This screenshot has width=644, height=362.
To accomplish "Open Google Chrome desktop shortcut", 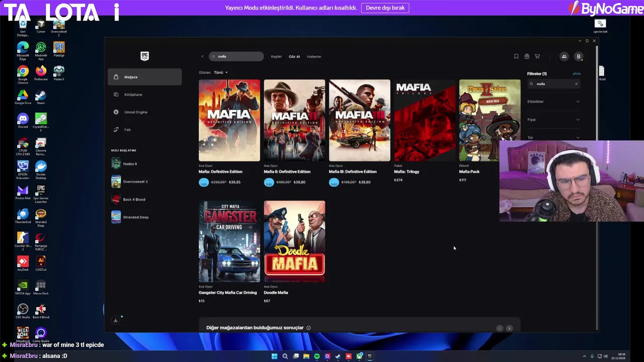I will pos(23,73).
